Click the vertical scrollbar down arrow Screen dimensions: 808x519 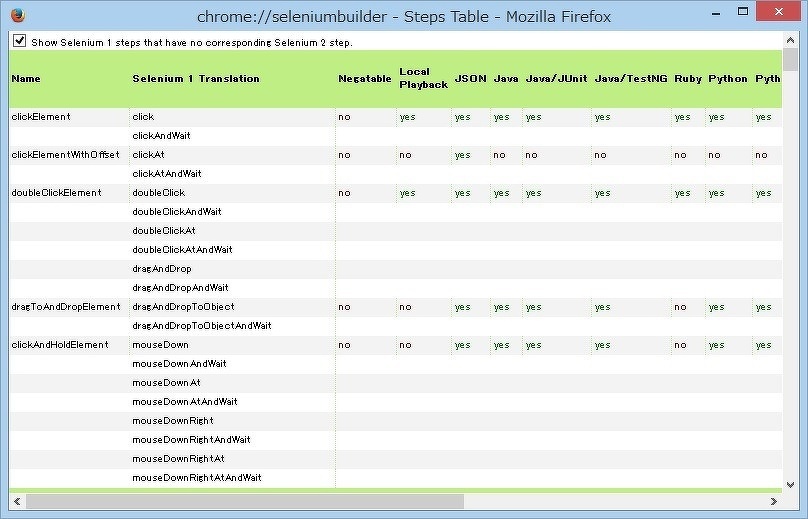[790, 484]
